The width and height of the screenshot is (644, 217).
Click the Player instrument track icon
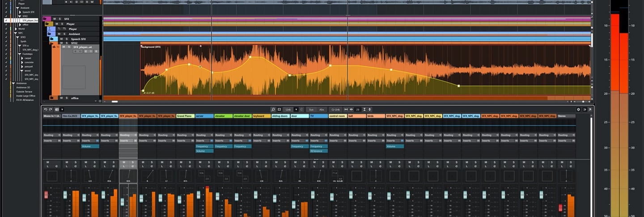[50, 29]
